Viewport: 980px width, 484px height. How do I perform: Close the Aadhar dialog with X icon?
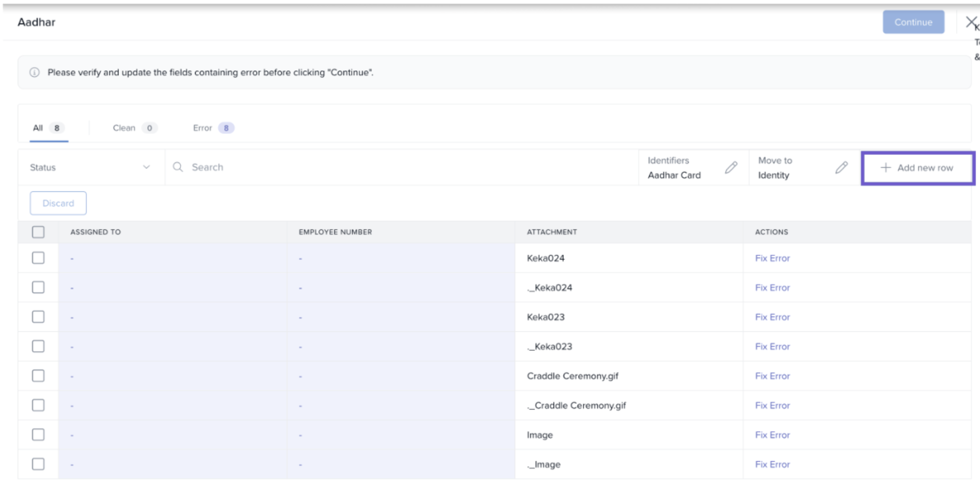970,22
